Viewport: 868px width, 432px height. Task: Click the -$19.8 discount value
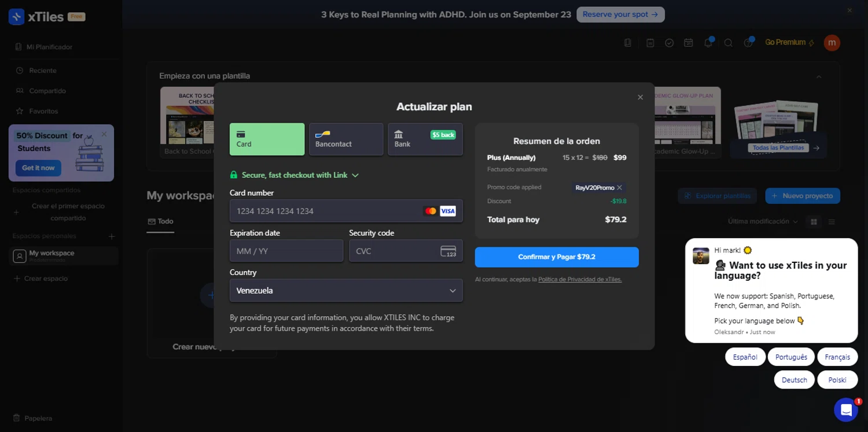[x=619, y=202]
